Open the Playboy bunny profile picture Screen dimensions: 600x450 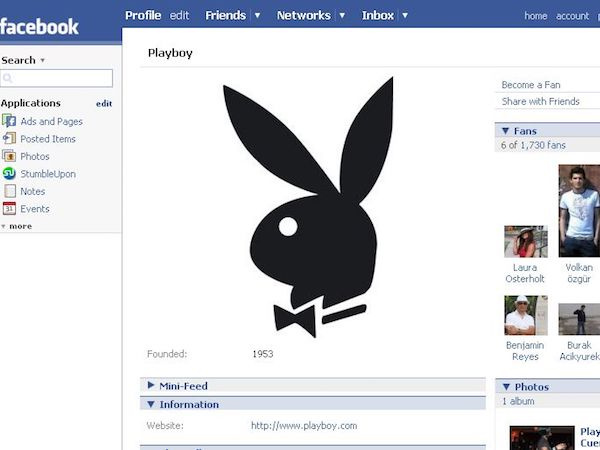(x=308, y=207)
